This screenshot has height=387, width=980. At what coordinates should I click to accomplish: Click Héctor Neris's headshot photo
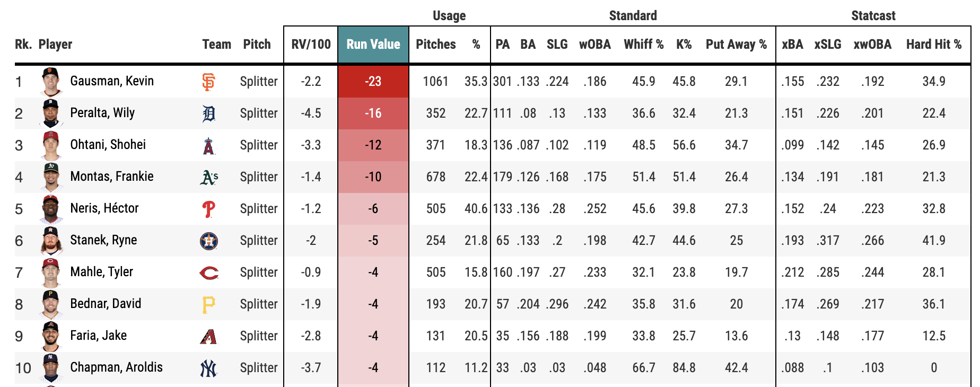51,208
